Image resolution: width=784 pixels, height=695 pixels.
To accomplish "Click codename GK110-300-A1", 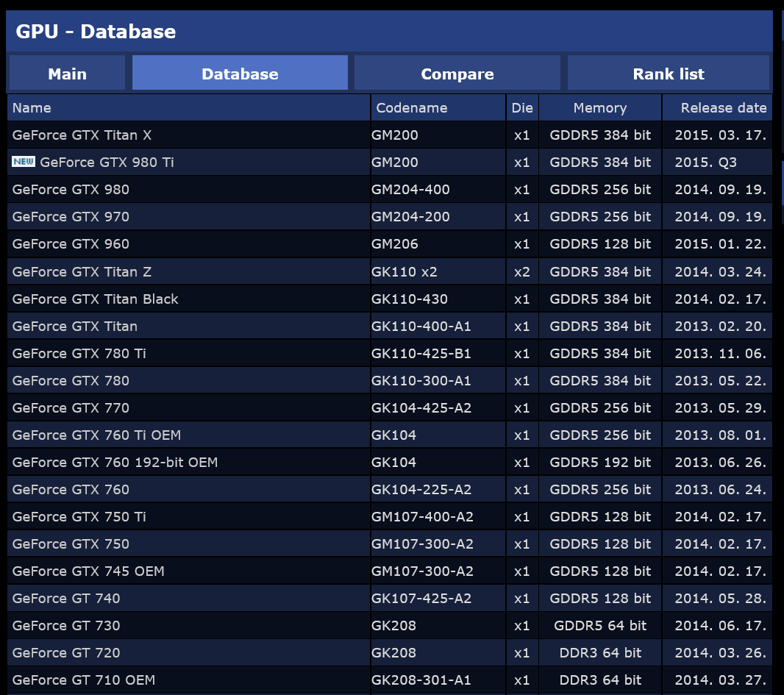I will point(421,381).
